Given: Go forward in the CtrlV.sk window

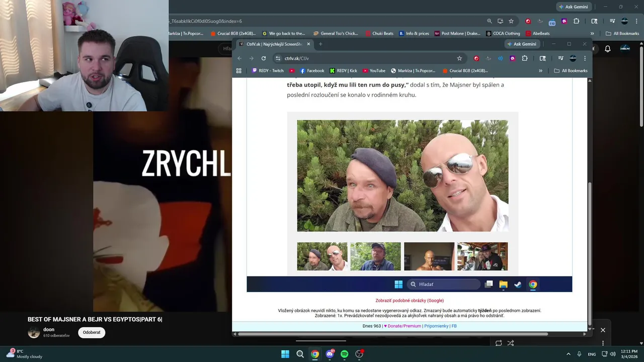Looking at the screenshot, I should 252,58.
